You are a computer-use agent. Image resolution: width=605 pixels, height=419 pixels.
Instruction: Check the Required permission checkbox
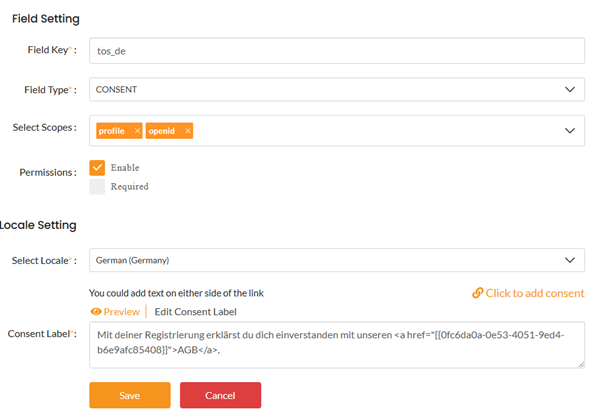tap(97, 186)
